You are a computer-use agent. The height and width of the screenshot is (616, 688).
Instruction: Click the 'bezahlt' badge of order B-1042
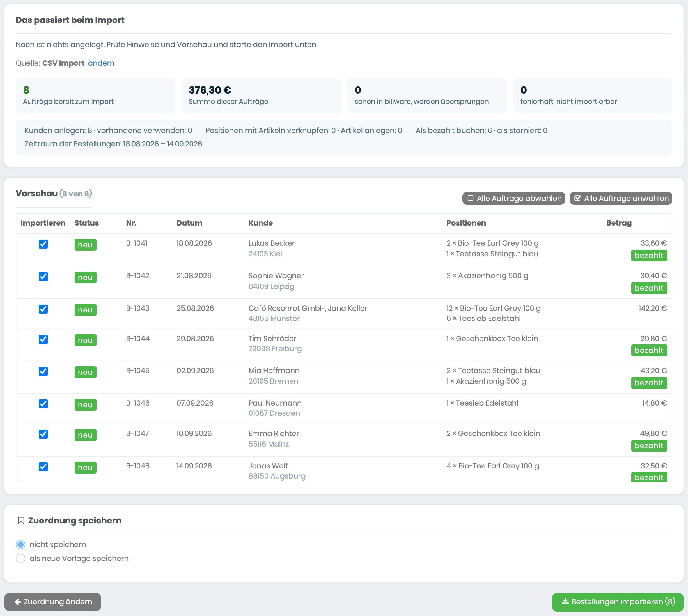[649, 288]
